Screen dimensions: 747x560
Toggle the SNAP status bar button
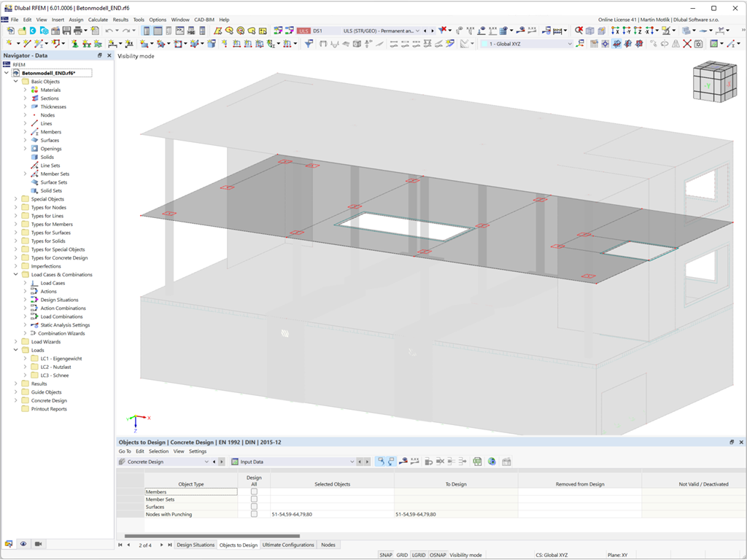tap(386, 555)
